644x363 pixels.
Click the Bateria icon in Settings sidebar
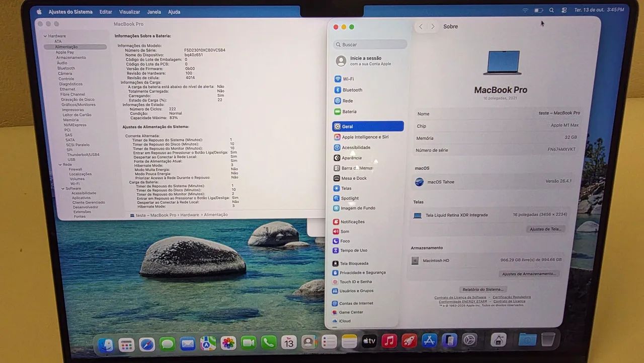(x=338, y=112)
